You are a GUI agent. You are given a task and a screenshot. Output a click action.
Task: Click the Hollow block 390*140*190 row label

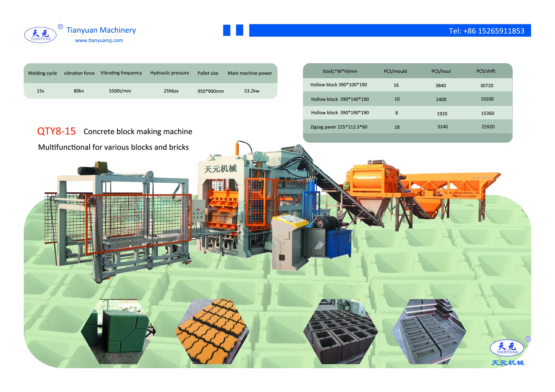pos(340,99)
